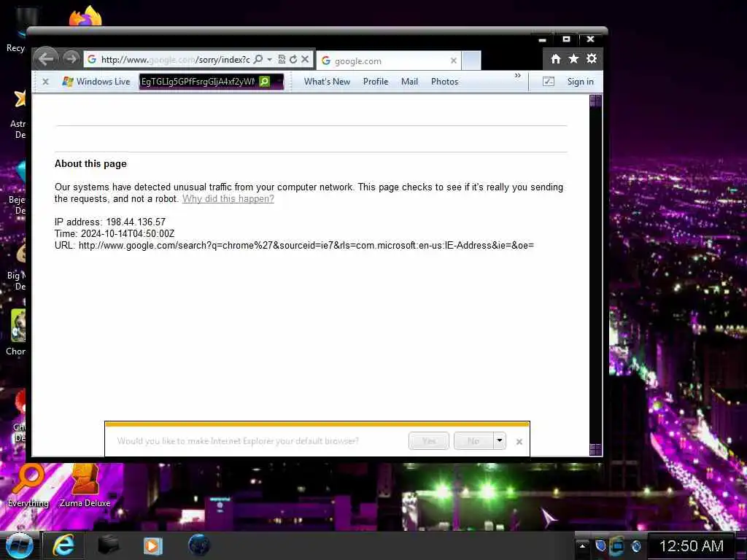Screen dimensions: 747x560
Task: Close the google.com tab
Action: point(454,61)
